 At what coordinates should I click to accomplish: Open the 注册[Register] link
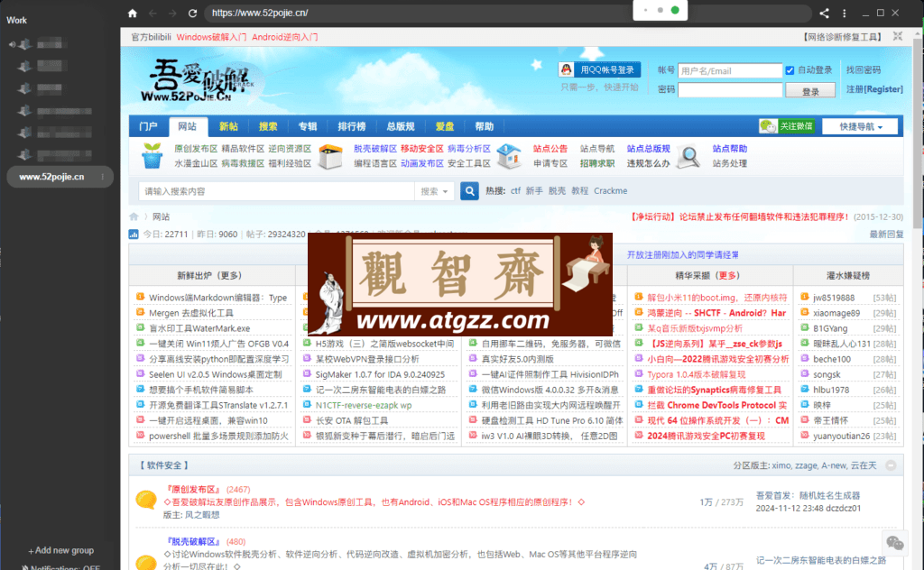pyautogui.click(x=874, y=89)
